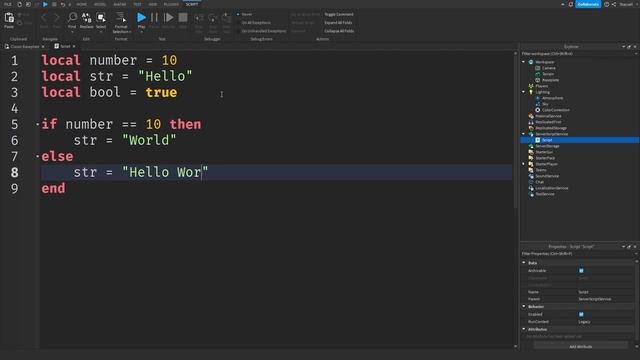640x360 pixels.
Task: Select the Never break-on-errors option
Action: [x=244, y=14]
